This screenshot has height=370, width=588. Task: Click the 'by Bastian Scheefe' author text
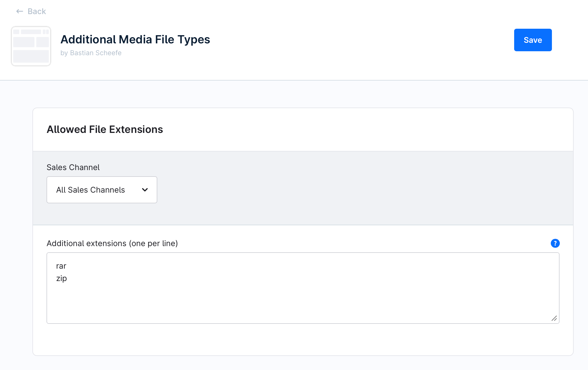[91, 53]
